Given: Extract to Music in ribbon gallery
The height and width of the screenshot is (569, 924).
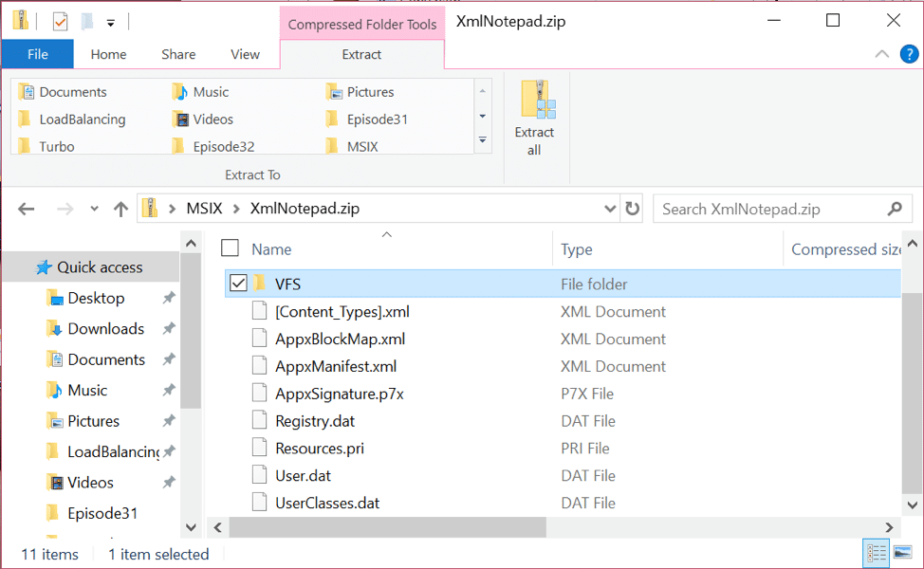Looking at the screenshot, I should pyautogui.click(x=200, y=92).
